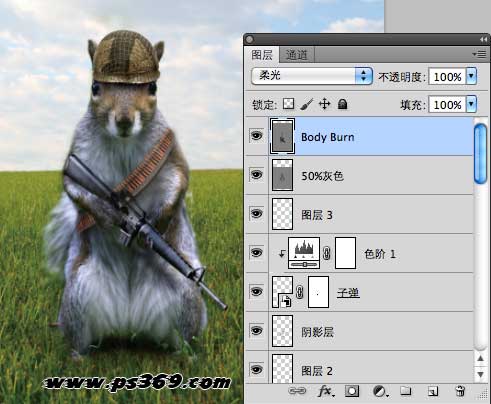491x404 pixels.
Task: Hide the 图层 2 layer
Action: click(x=256, y=369)
